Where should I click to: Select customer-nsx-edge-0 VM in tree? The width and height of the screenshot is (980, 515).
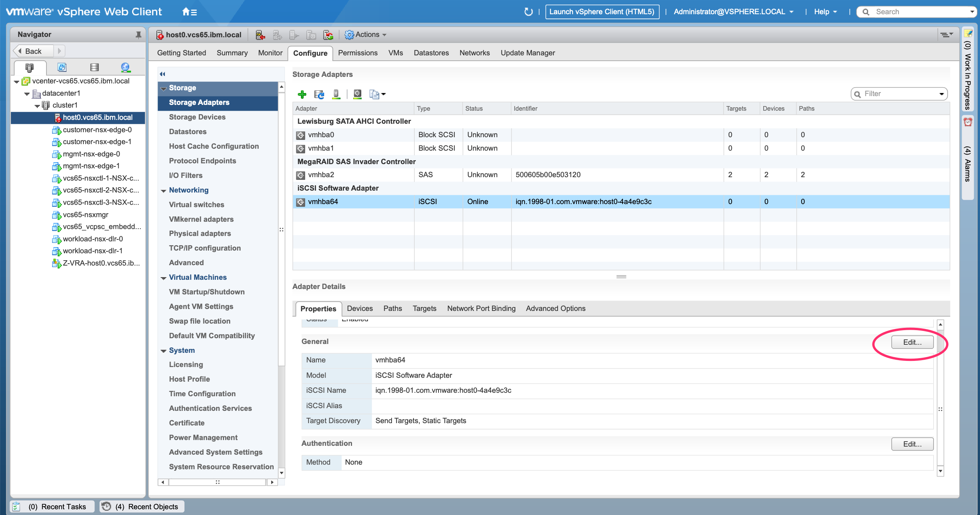97,130
